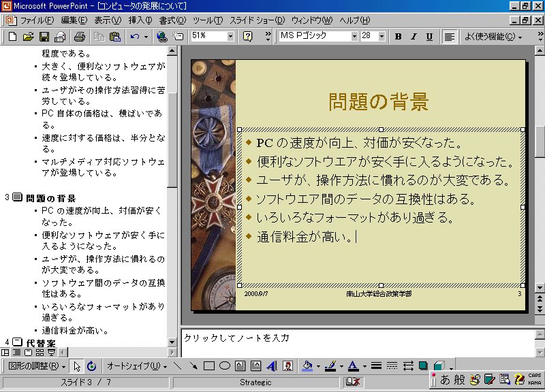Apply a shadow effect to shape
Screen dimensions: 545x392
[423, 366]
